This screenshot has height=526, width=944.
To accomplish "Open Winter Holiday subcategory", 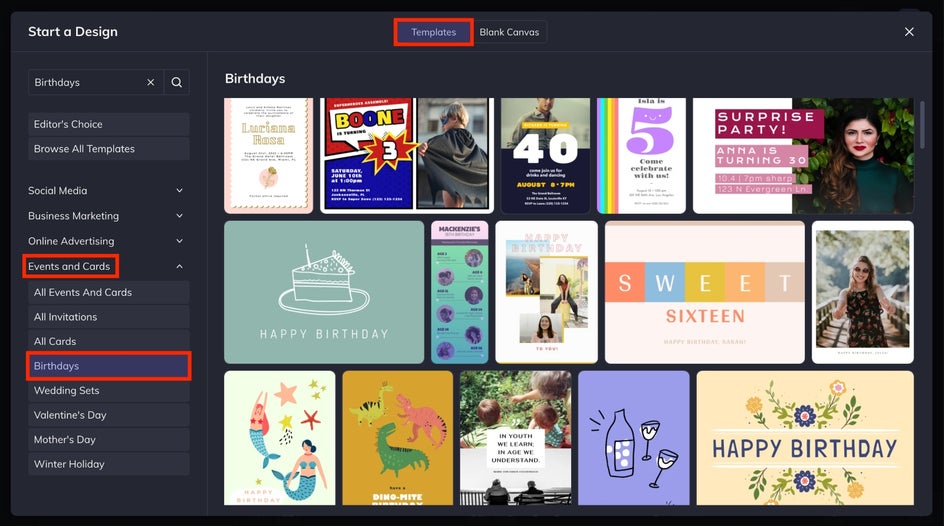I will point(108,465).
